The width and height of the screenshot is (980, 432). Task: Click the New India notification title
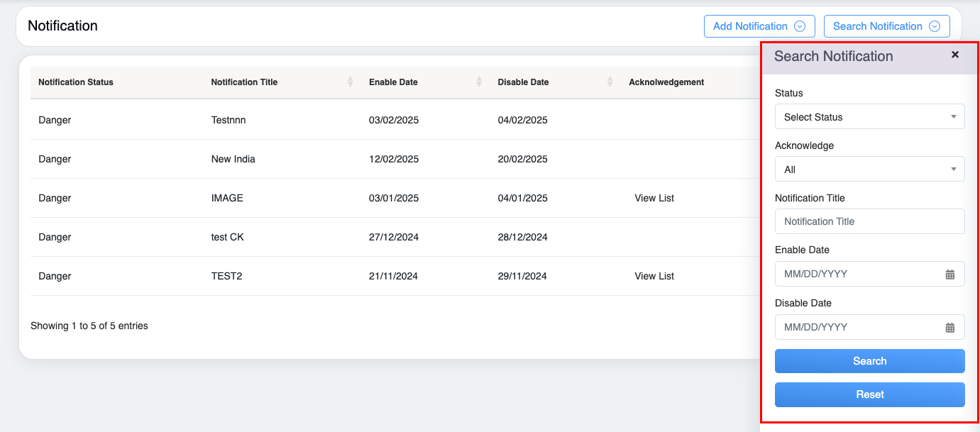point(233,159)
